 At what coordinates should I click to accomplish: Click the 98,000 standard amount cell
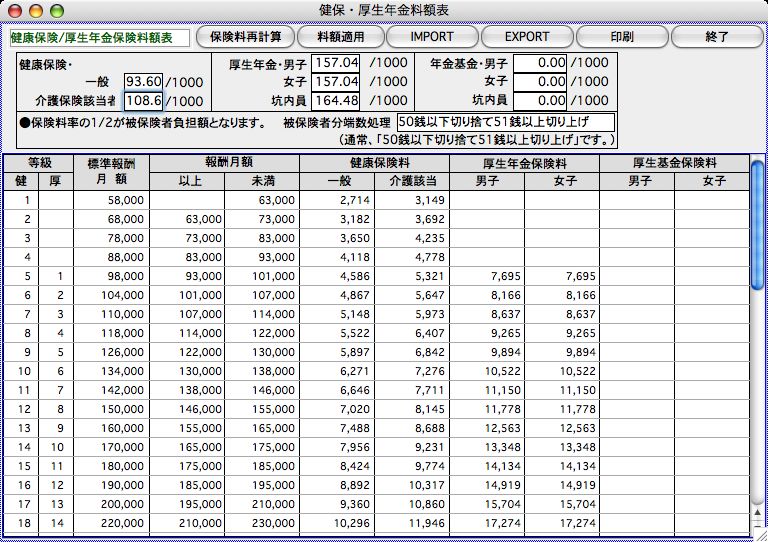(x=111, y=276)
